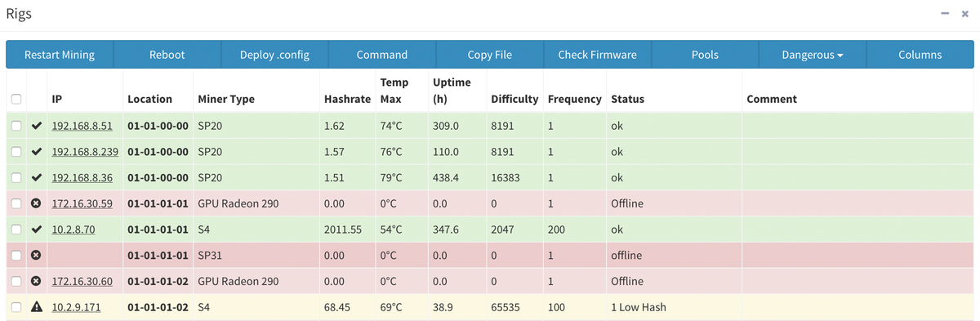Click the difficulty value 65535
Screen dimensions: 980x321
coord(506,307)
